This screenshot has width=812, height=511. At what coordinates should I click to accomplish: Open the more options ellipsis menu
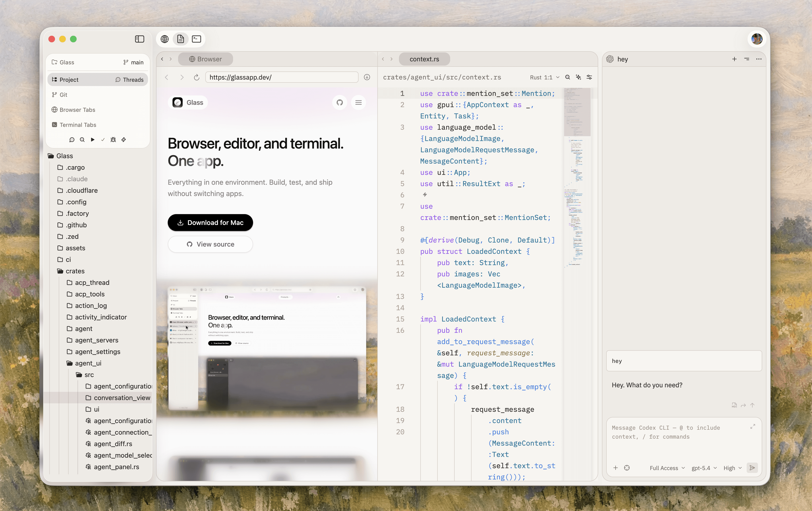[759, 59]
